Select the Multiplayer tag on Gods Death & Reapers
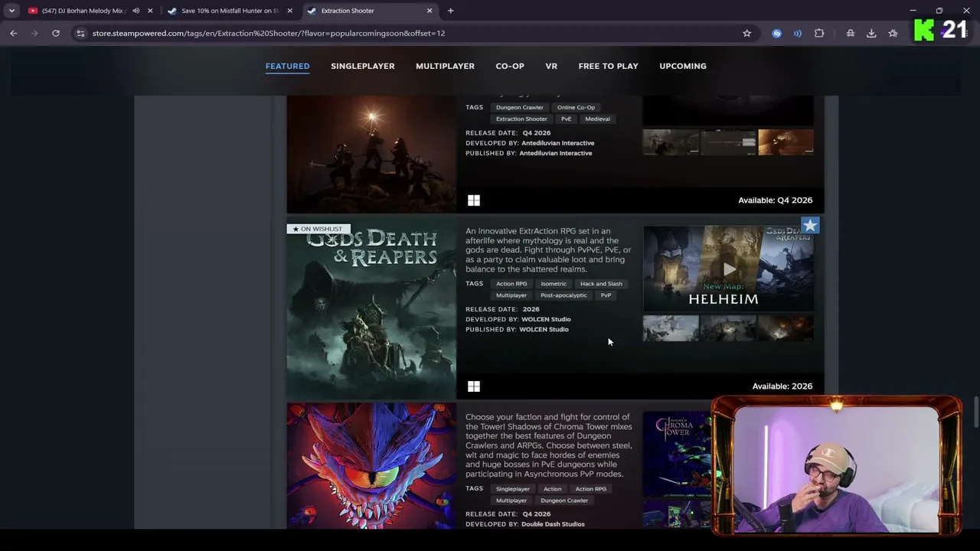The height and width of the screenshot is (551, 980). (x=511, y=295)
